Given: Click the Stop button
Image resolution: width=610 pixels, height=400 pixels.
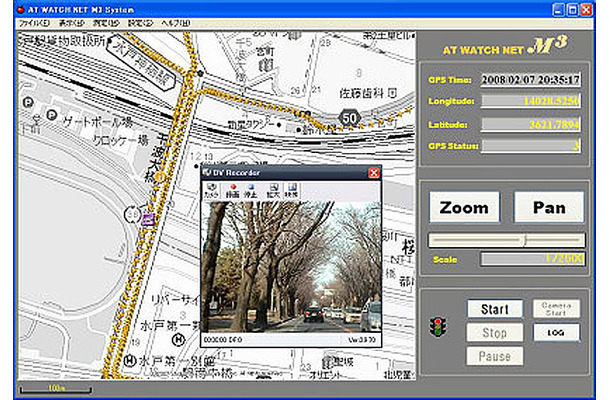Looking at the screenshot, I should tap(495, 333).
